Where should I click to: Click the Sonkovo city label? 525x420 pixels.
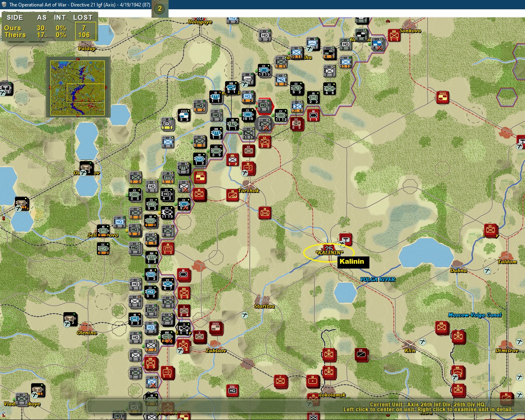410,31
